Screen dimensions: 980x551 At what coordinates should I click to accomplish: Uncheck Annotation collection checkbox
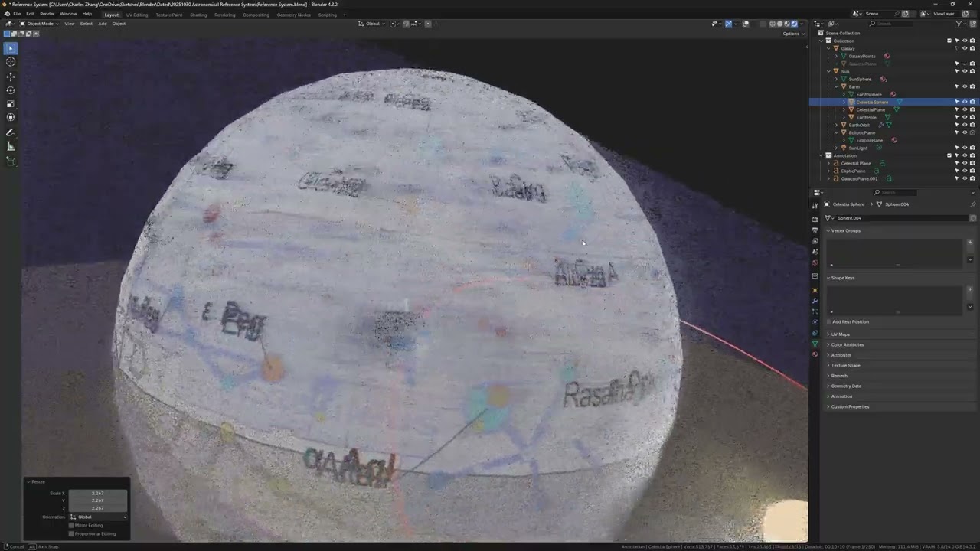click(949, 155)
